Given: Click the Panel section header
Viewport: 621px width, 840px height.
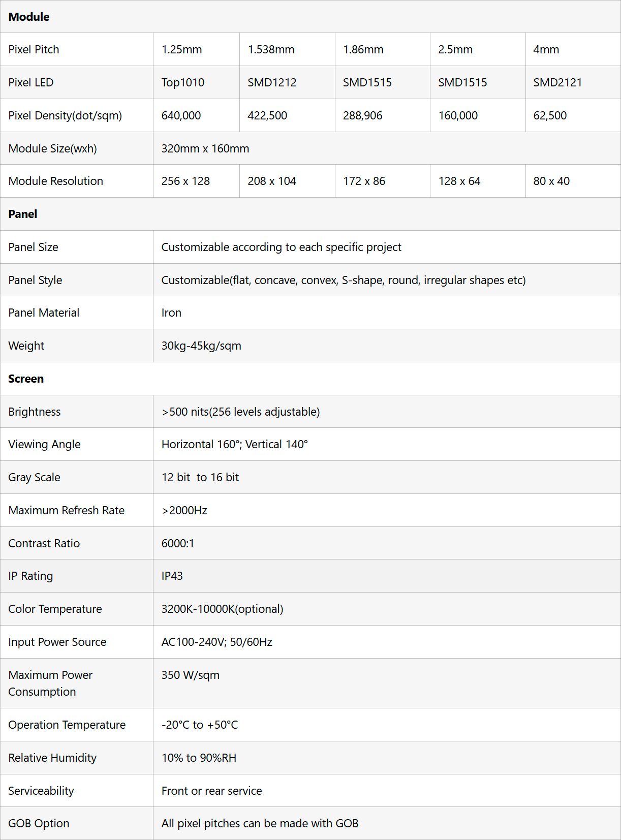Looking at the screenshot, I should tap(23, 214).
